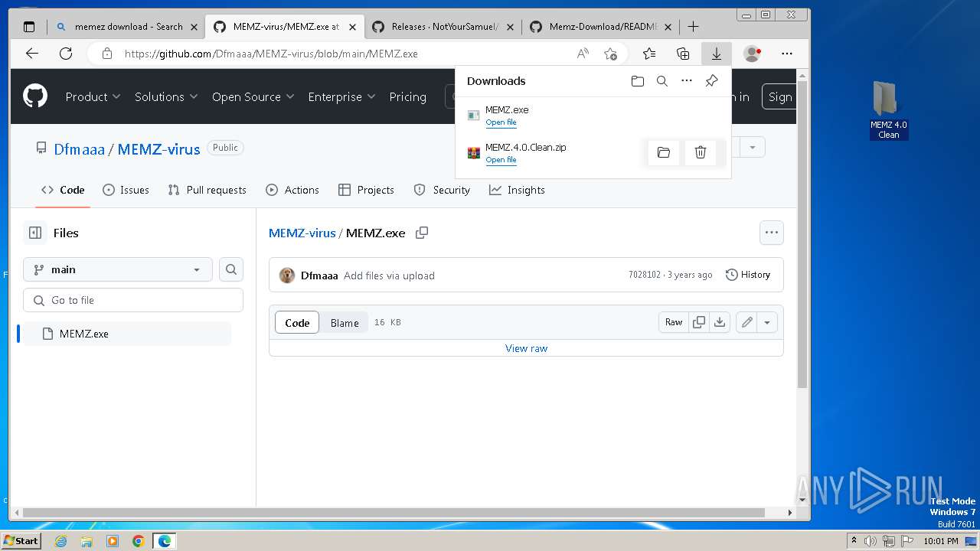This screenshot has height=551, width=980.
Task: Add page to favorites star icon
Action: tap(610, 54)
